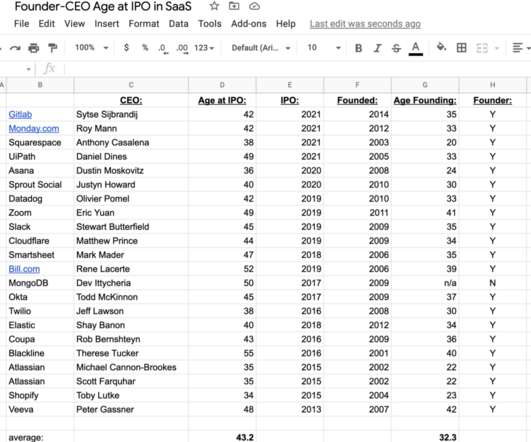This screenshot has height=442, width=531.
Task: Select the 'Rene Lacerte' cell
Action: click(x=131, y=269)
